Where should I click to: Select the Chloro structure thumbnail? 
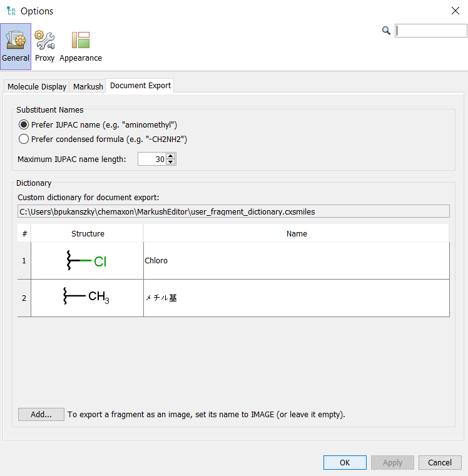pyautogui.click(x=87, y=261)
